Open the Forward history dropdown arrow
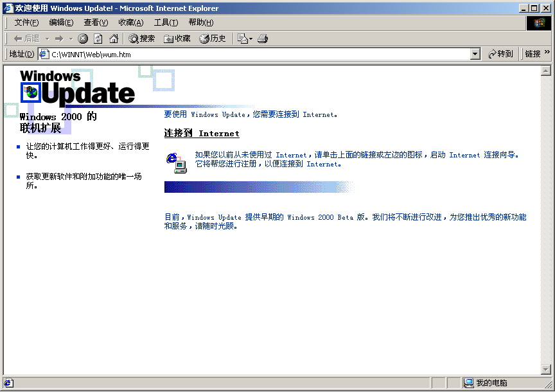 [x=71, y=39]
